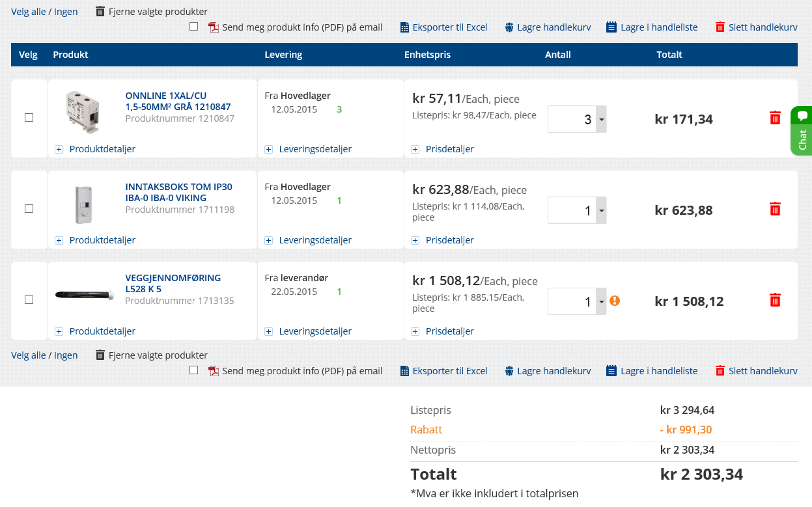Remove INNTAKSBOKS TOM IP30 using red trash icon

775,209
